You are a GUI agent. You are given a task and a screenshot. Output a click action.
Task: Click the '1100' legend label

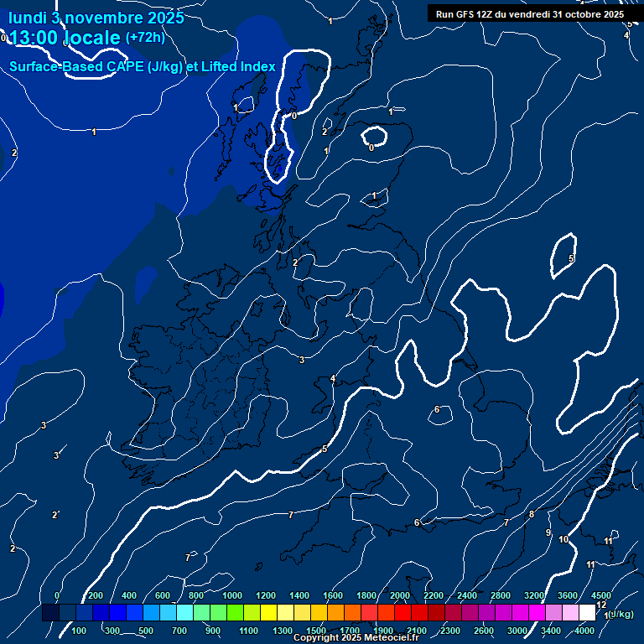(x=249, y=631)
